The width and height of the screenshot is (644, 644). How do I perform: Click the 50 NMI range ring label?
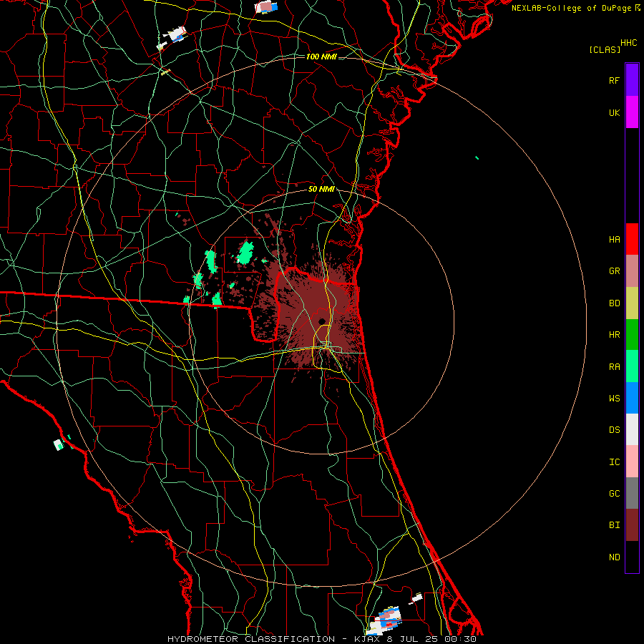[x=321, y=189]
